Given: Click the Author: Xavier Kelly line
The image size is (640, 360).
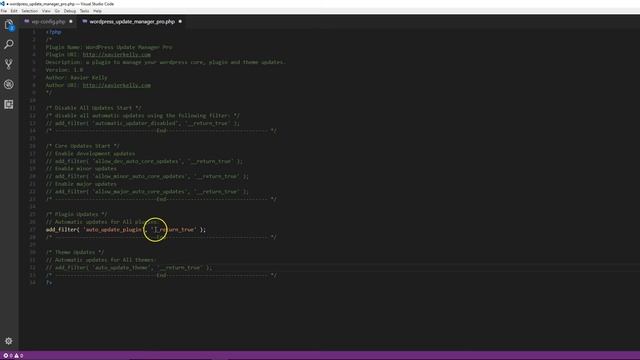Looking at the screenshot, I should 76,78.
